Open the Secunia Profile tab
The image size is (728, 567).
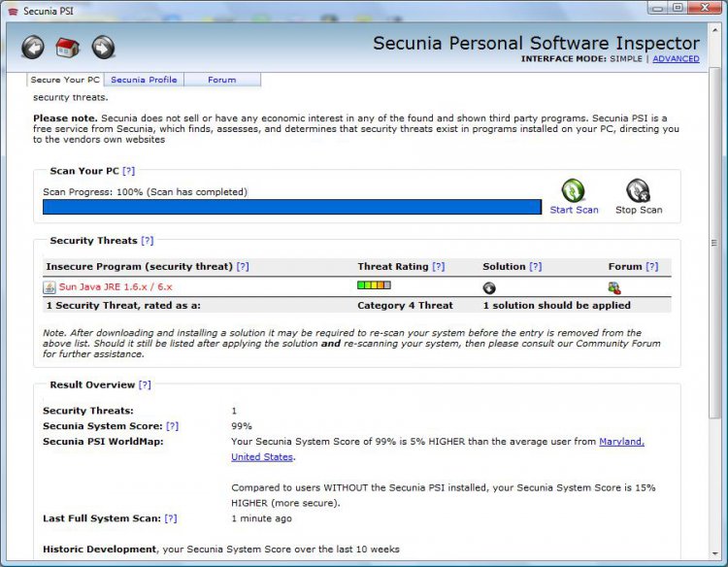click(144, 80)
